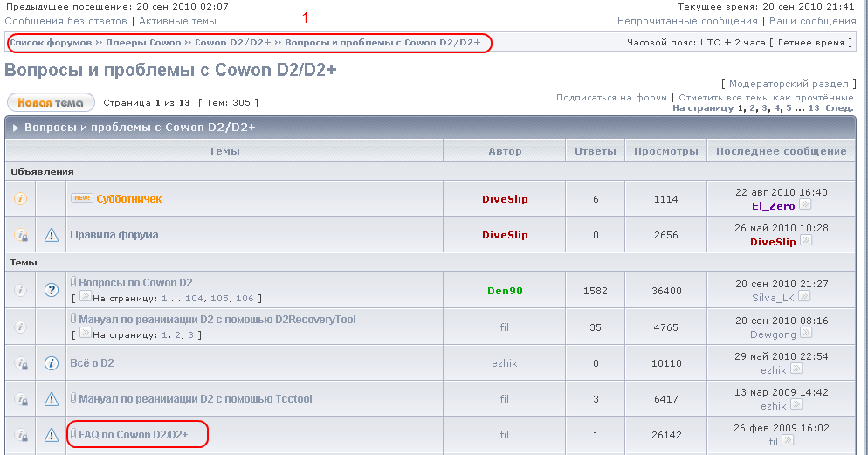The width and height of the screenshot is (868, 455).
Task: Click the locked status icon for Правила форума
Action: 20,235
